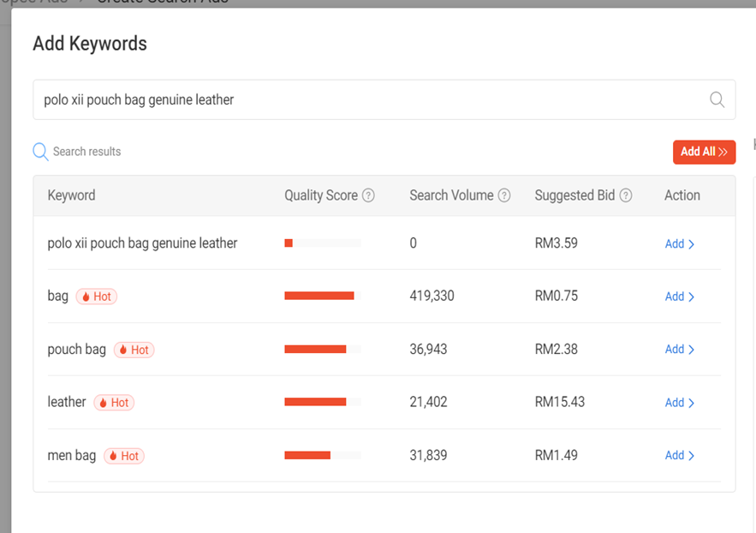Add the 'leather' keyword
The image size is (756, 533).
[x=679, y=403]
